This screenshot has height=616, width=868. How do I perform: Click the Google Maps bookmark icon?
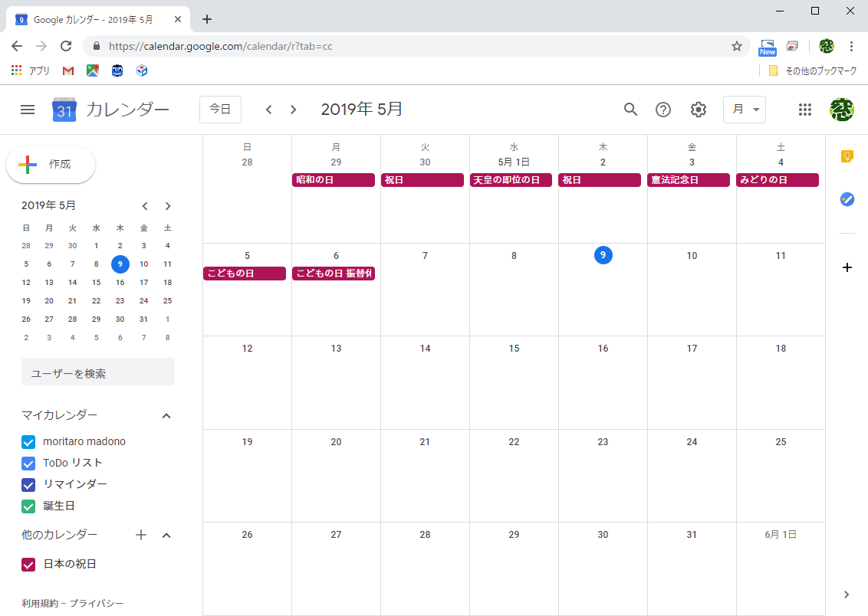92,70
